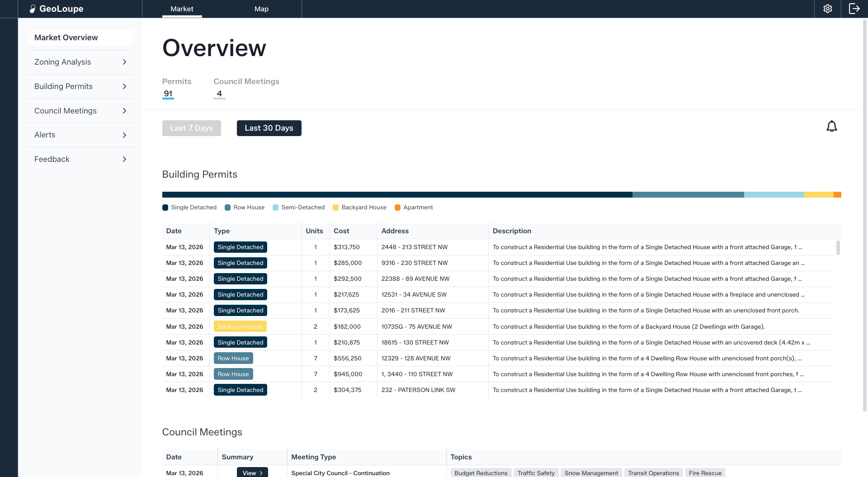Click the Permits count 91 link
The width and height of the screenshot is (868, 477).
coord(168,94)
